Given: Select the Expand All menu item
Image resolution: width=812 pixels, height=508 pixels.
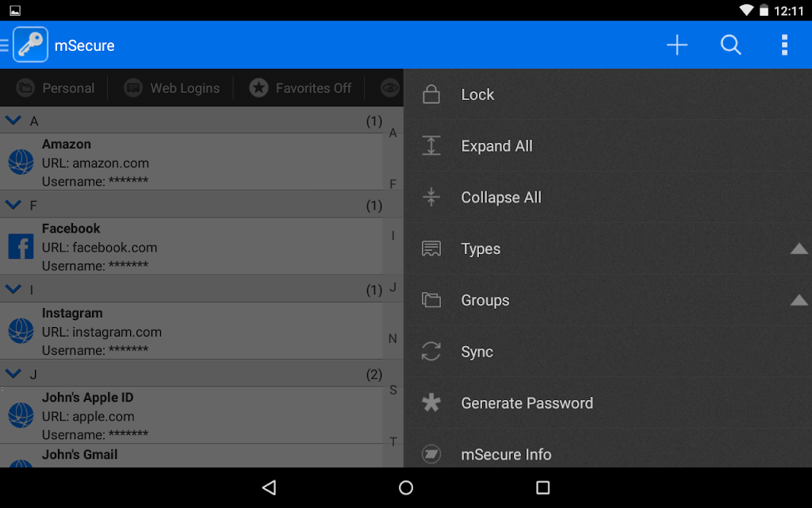Looking at the screenshot, I should [607, 146].
